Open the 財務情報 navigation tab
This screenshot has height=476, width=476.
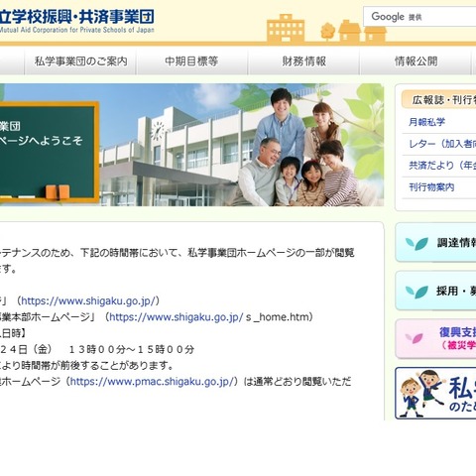[303, 61]
